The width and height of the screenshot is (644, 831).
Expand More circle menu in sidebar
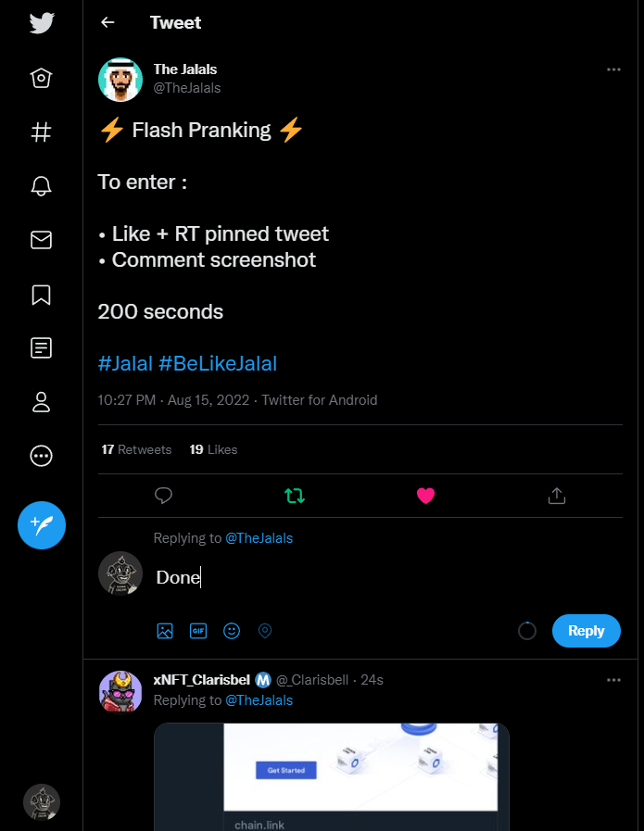click(42, 456)
